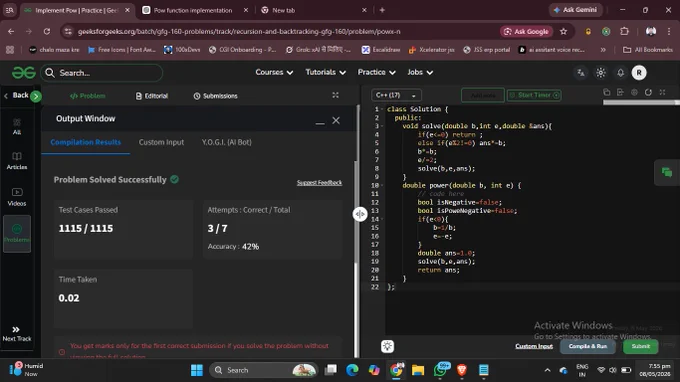Viewport: 680px width, 382px height.
Task: Switch to the Editorial tab
Action: click(x=151, y=96)
